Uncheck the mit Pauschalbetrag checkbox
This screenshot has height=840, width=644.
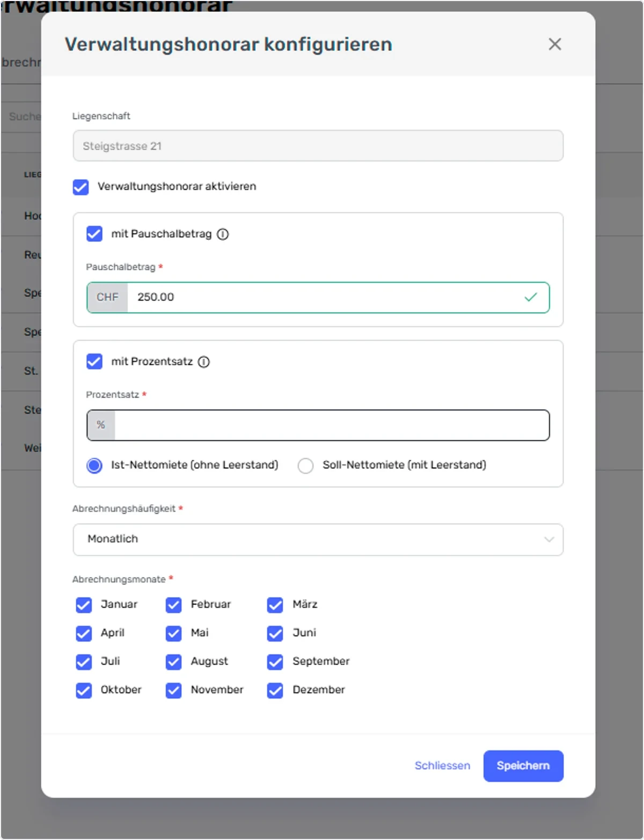(94, 234)
